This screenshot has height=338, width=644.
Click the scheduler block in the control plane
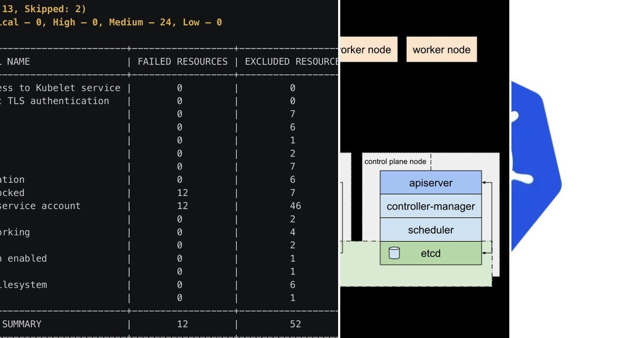pos(430,230)
